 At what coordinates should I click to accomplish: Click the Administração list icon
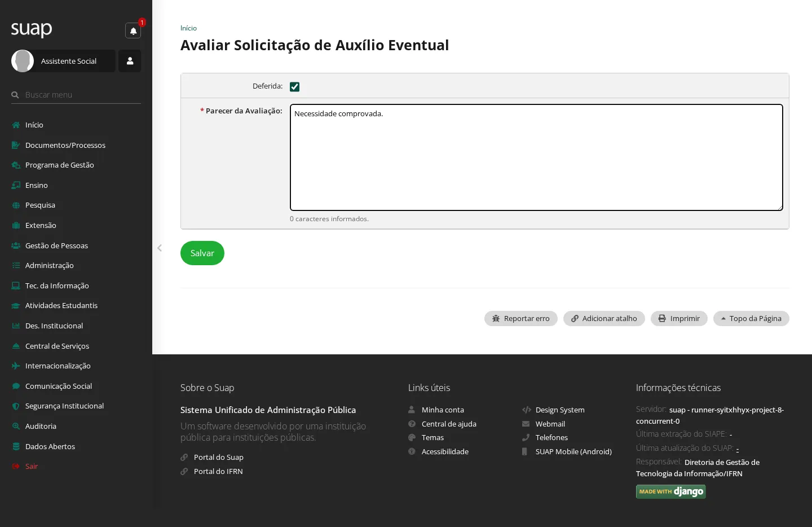(x=16, y=265)
